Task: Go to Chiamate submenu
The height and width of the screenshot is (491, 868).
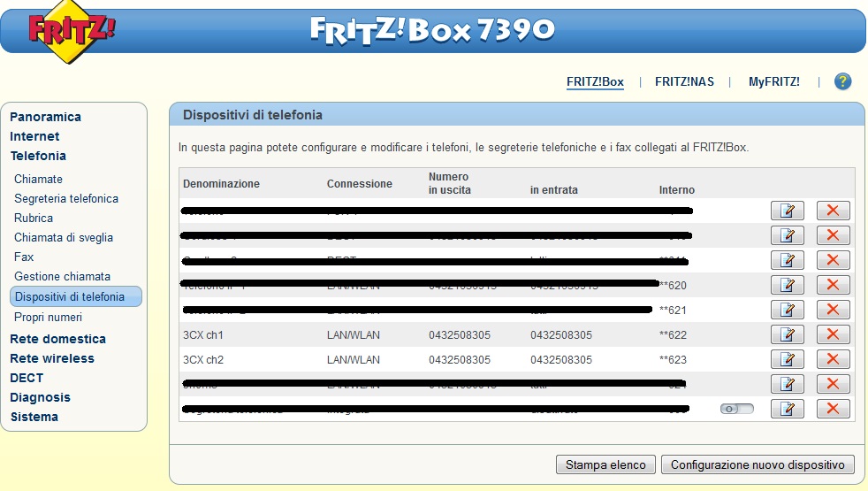Action: (x=38, y=179)
